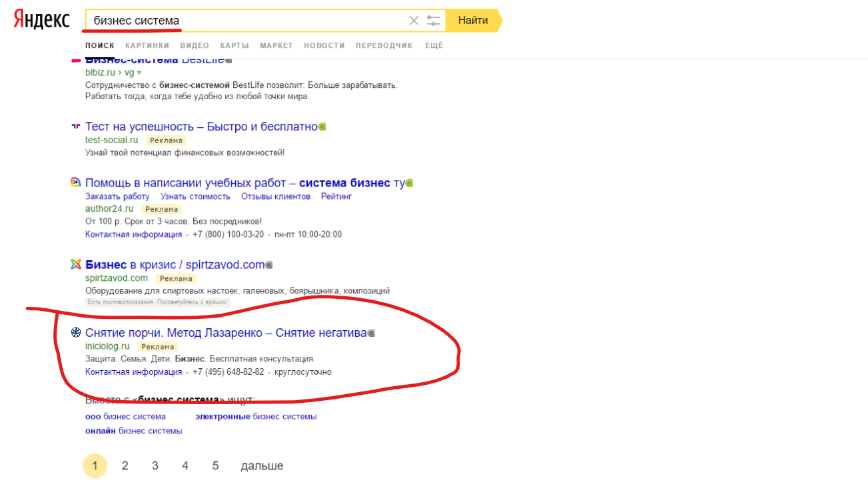Click the green badge after Тест на успешность title
Viewport: 868px width, 488px height.
click(322, 126)
